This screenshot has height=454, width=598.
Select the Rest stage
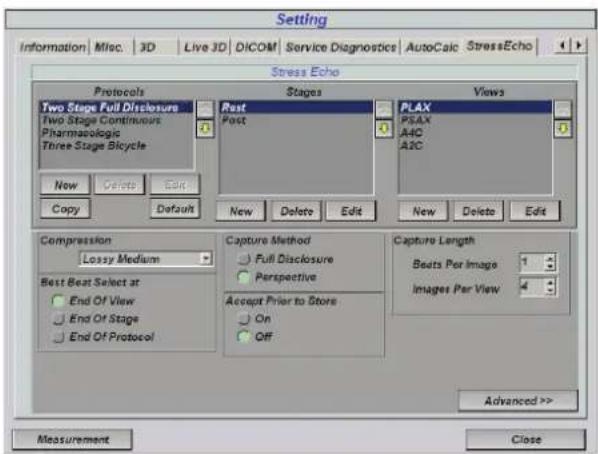pyautogui.click(x=296, y=107)
